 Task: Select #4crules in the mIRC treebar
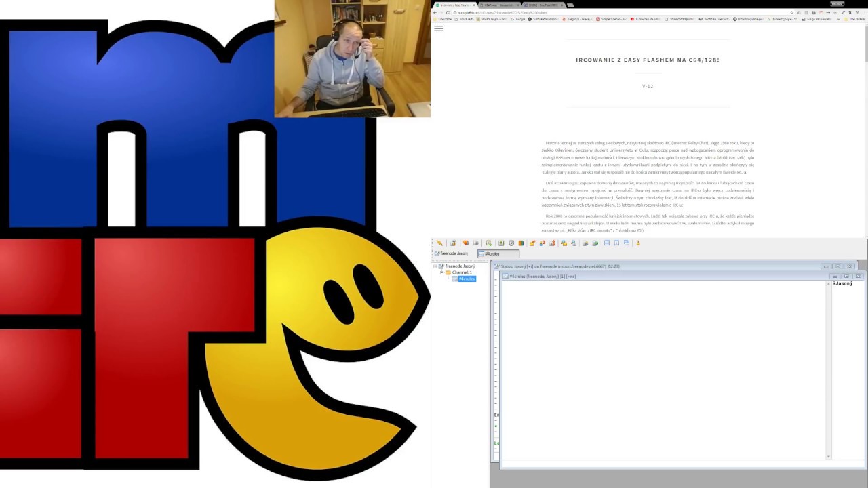[x=467, y=279]
